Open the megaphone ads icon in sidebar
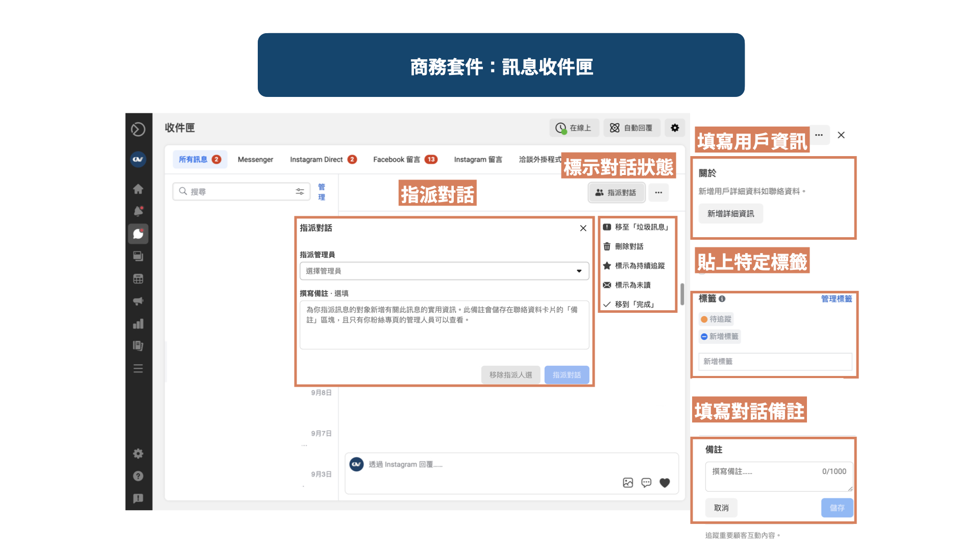This screenshot has width=980, height=551. point(138,301)
